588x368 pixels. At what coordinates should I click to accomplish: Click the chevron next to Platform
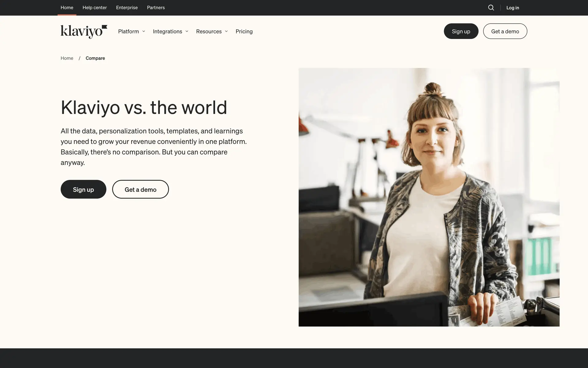click(x=144, y=31)
